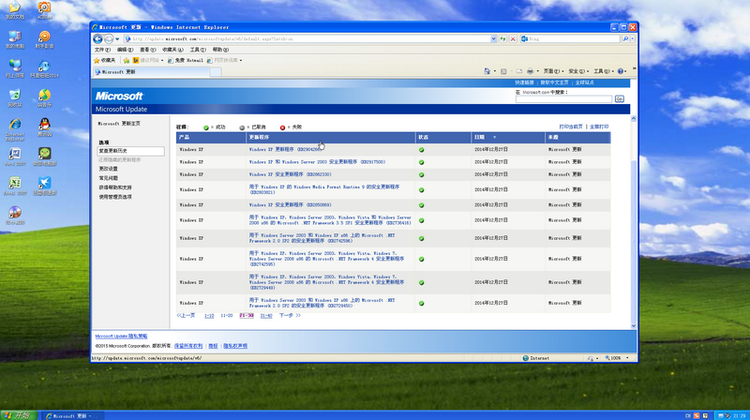Click the Read Mail icon in command bar
750x420 pixels.
click(x=519, y=71)
